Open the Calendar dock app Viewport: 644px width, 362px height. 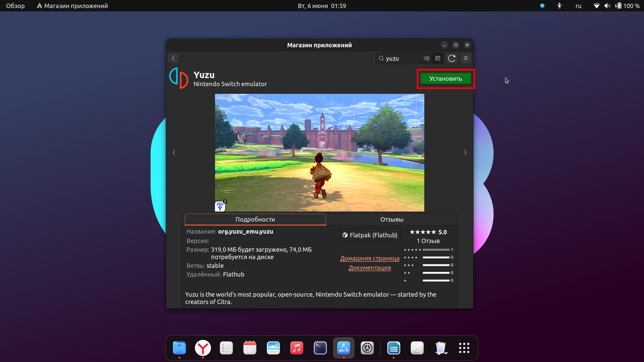pos(250,348)
